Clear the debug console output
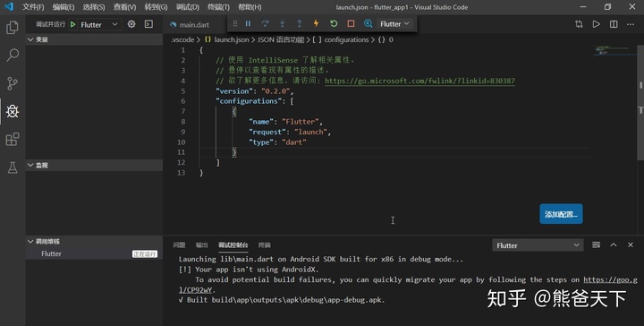644x326 pixels. coord(597,245)
